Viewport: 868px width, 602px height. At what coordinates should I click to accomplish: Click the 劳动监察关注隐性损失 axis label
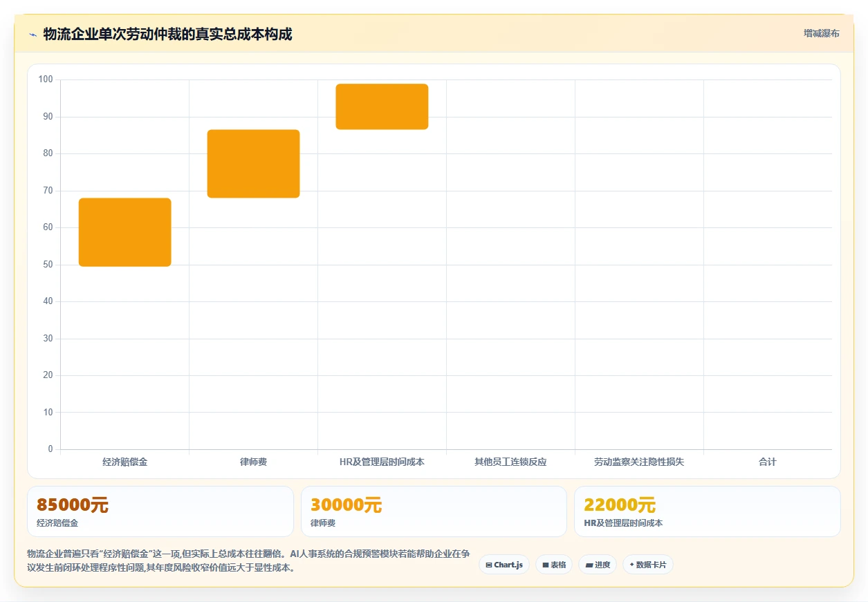(639, 462)
